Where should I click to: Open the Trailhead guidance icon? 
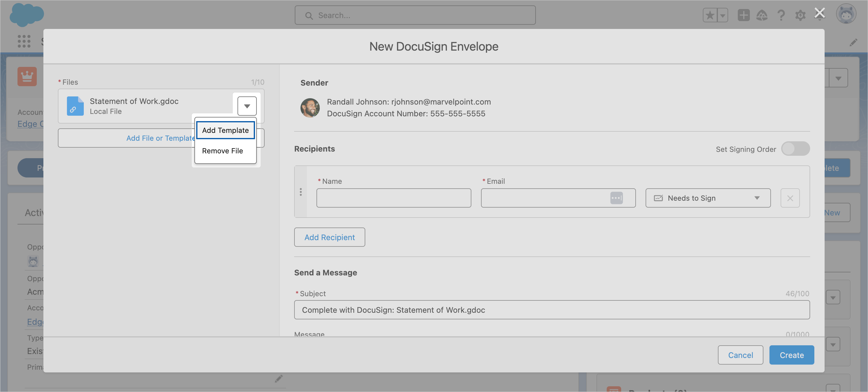762,15
